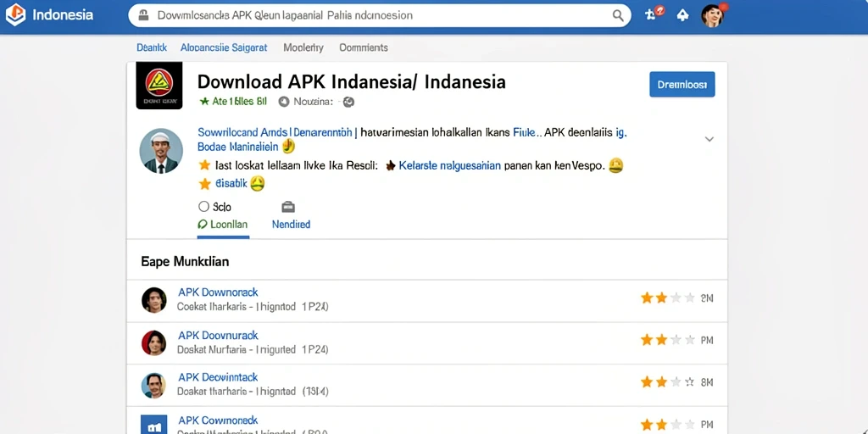Screen dimensions: 868x434
Task: Click the briefcase icon above Nendired
Action: coord(288,207)
